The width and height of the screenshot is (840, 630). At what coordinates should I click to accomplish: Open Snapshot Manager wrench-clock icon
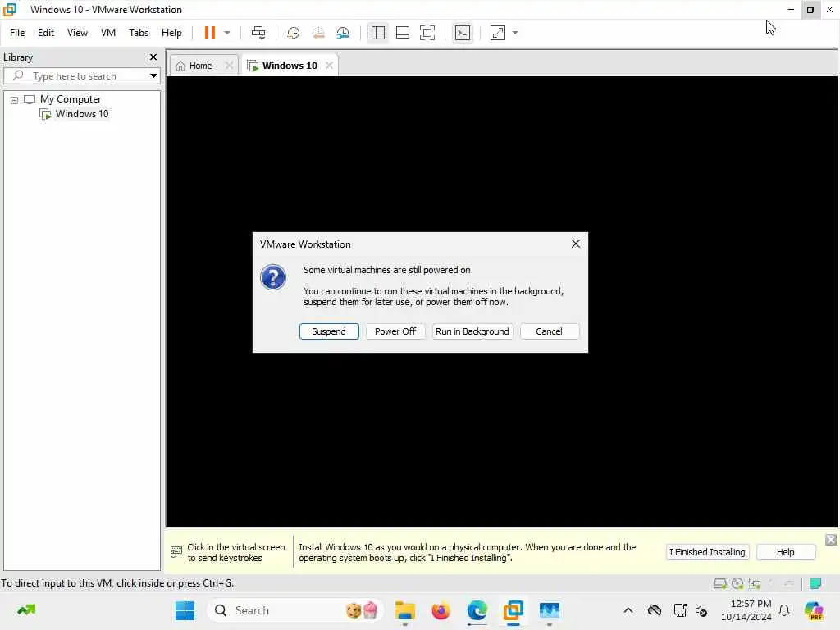coord(343,33)
